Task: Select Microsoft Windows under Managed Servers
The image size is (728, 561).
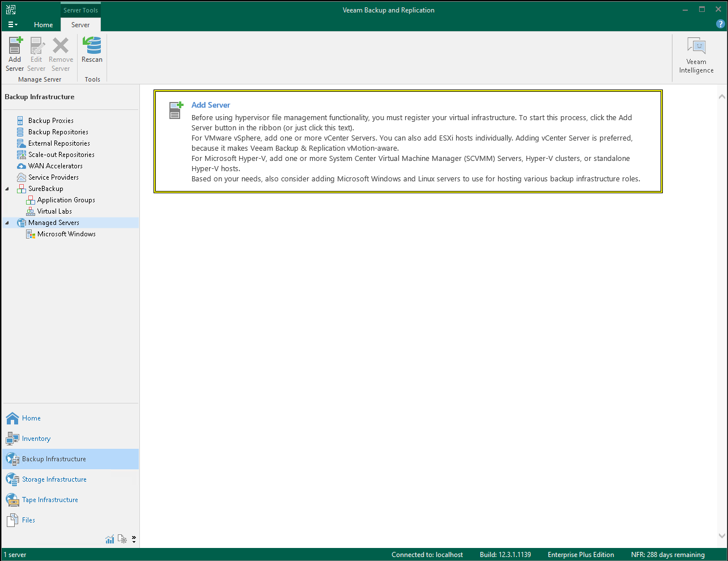Action: 66,234
